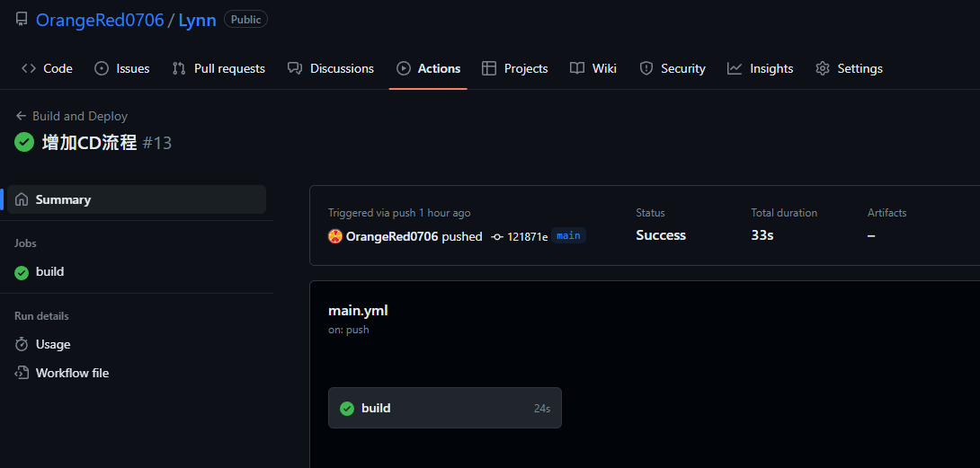View the Insights tab
980x468 pixels.
pos(761,68)
